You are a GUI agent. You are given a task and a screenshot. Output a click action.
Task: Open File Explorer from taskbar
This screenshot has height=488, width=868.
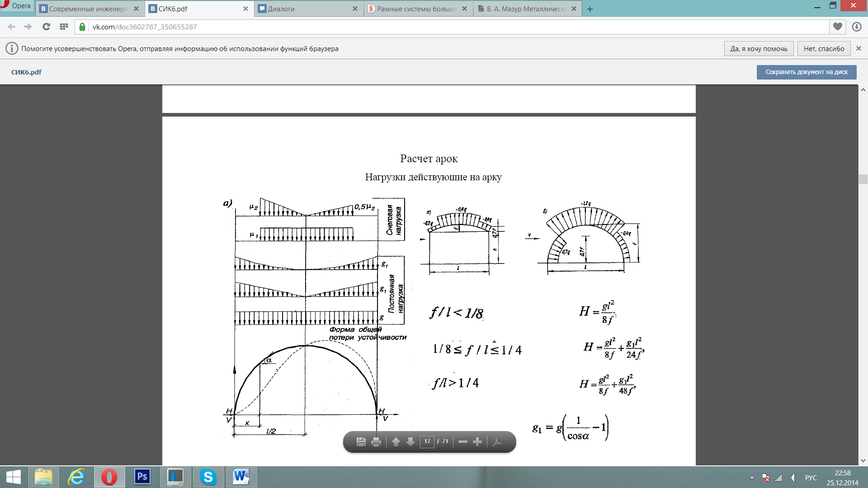pos(43,477)
